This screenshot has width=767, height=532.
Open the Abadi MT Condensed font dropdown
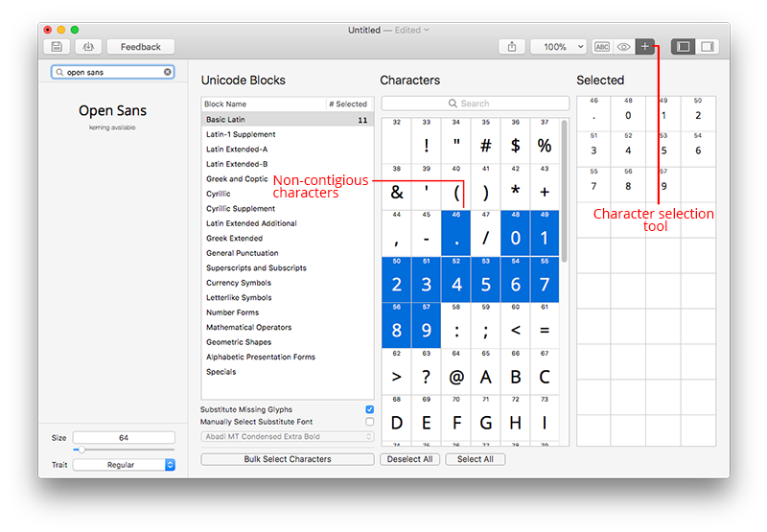pyautogui.click(x=287, y=437)
